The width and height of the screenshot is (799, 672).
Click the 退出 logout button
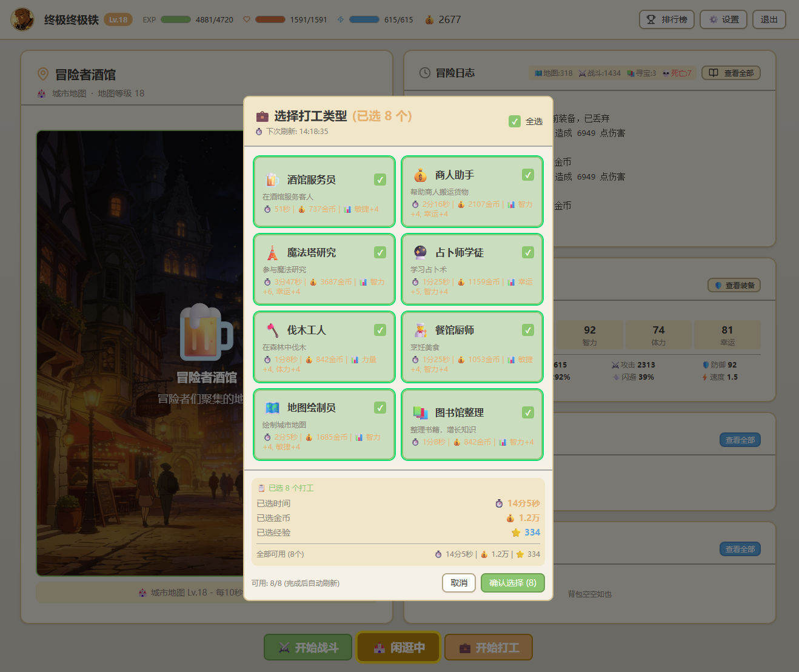pyautogui.click(x=769, y=19)
